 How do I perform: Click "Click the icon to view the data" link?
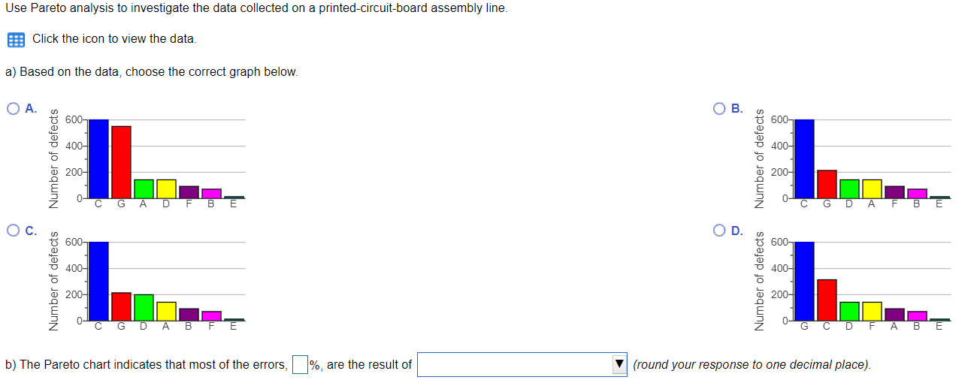click(114, 39)
